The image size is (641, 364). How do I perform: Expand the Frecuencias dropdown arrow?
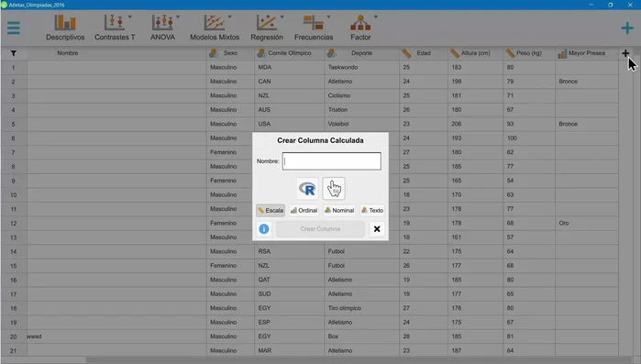pyautogui.click(x=328, y=17)
